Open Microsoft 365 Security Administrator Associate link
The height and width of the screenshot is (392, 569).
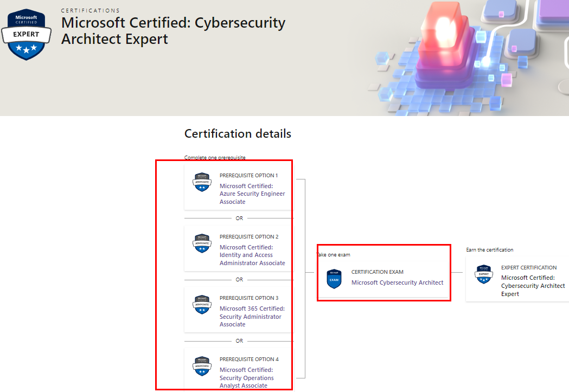[252, 316]
